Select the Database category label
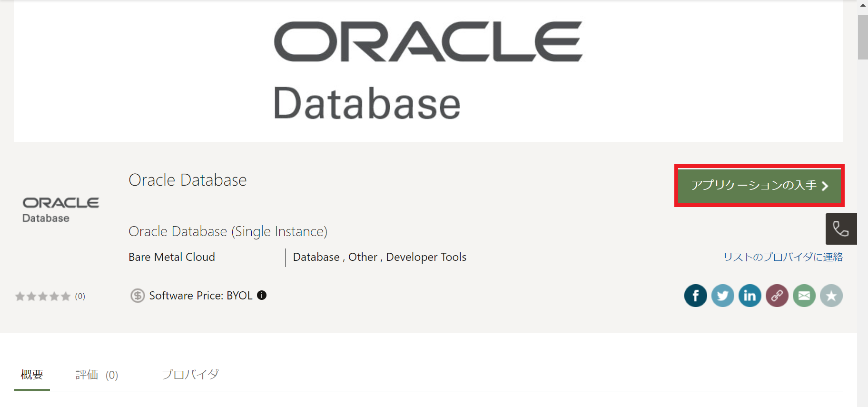 click(x=316, y=257)
